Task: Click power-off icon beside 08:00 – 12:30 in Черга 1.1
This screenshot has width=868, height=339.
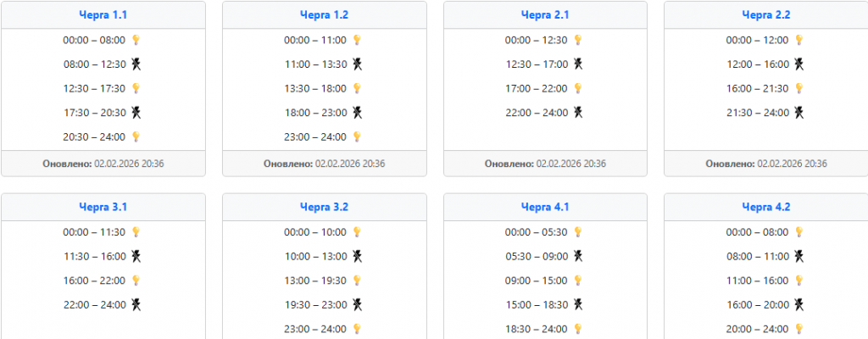Action: [x=136, y=64]
